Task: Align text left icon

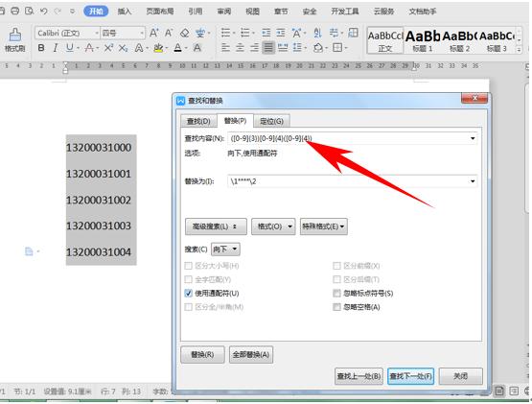Action: 225,48
